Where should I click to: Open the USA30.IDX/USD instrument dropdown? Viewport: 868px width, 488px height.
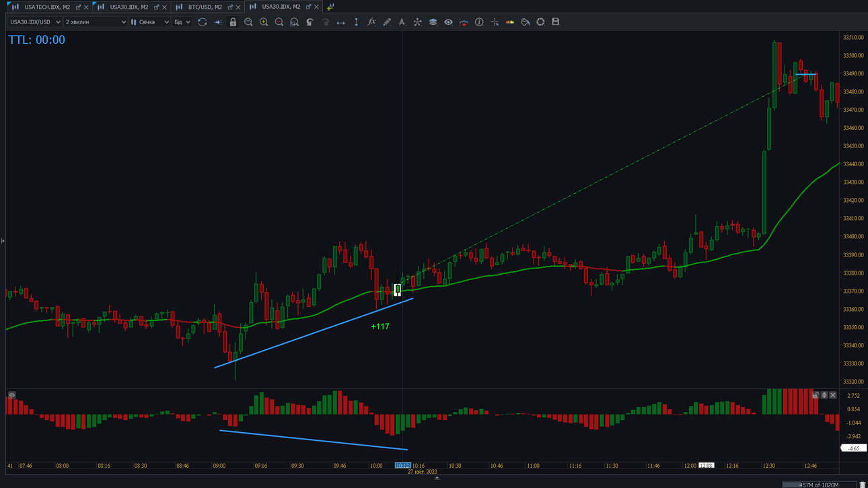coord(35,22)
